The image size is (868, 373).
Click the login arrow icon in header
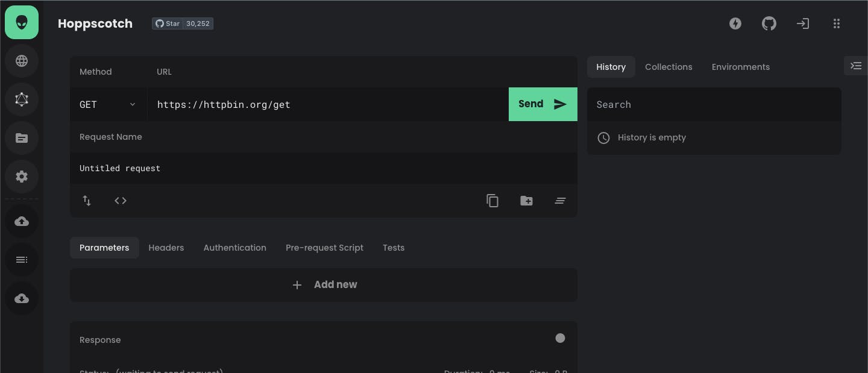pyautogui.click(x=802, y=24)
